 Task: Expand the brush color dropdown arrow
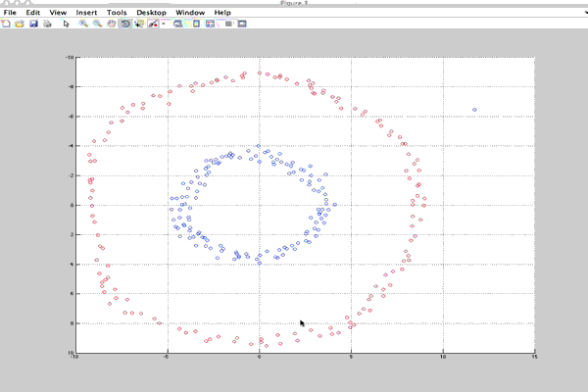click(x=164, y=23)
